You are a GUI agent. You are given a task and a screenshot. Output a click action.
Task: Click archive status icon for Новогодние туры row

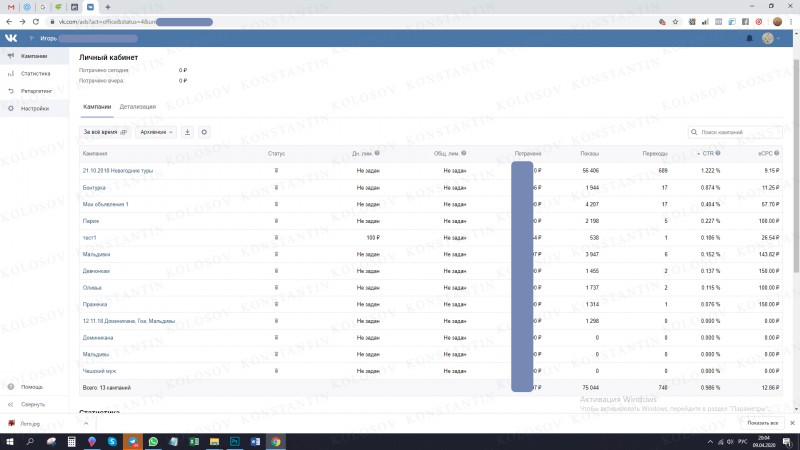(x=276, y=170)
